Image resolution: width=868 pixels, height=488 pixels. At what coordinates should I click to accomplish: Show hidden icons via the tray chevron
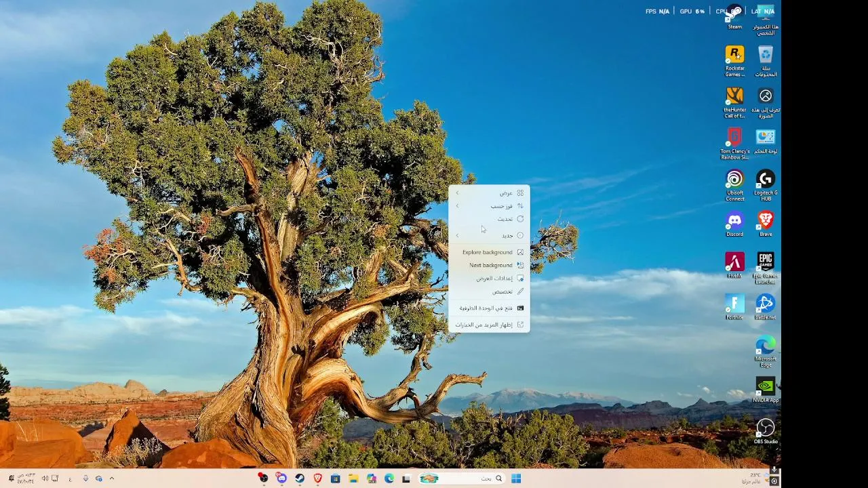[x=112, y=479]
